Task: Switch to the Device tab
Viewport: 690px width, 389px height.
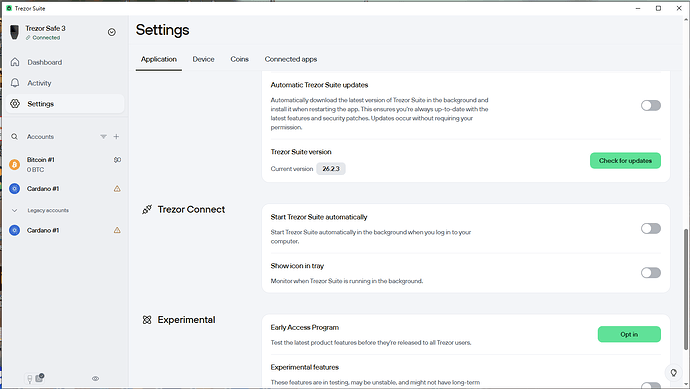Action: click(x=203, y=59)
